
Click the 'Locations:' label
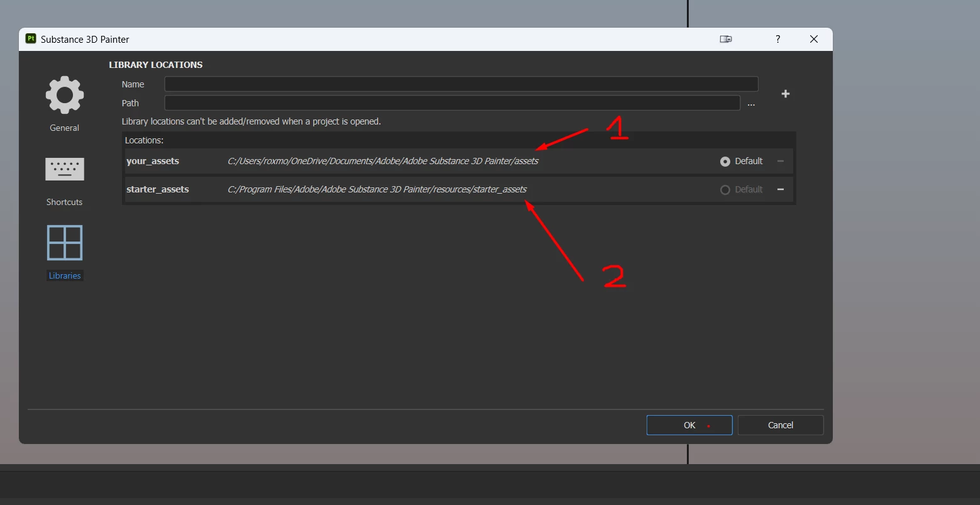(x=144, y=140)
